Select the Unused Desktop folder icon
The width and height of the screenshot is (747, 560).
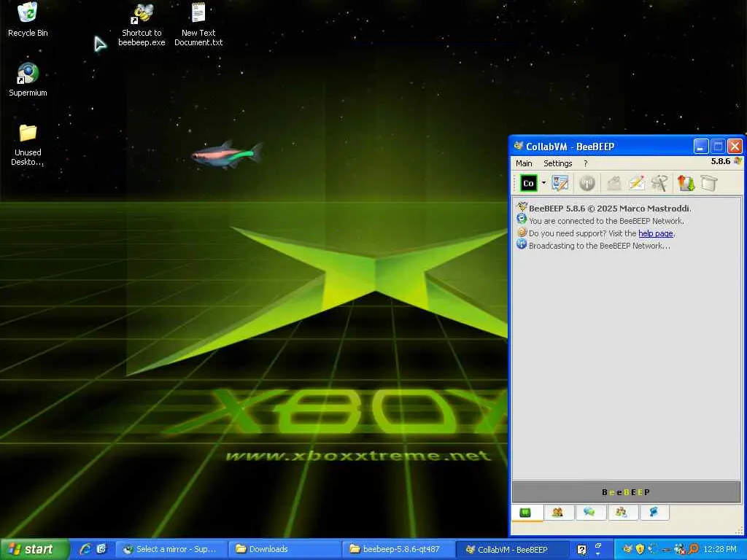coord(28,145)
